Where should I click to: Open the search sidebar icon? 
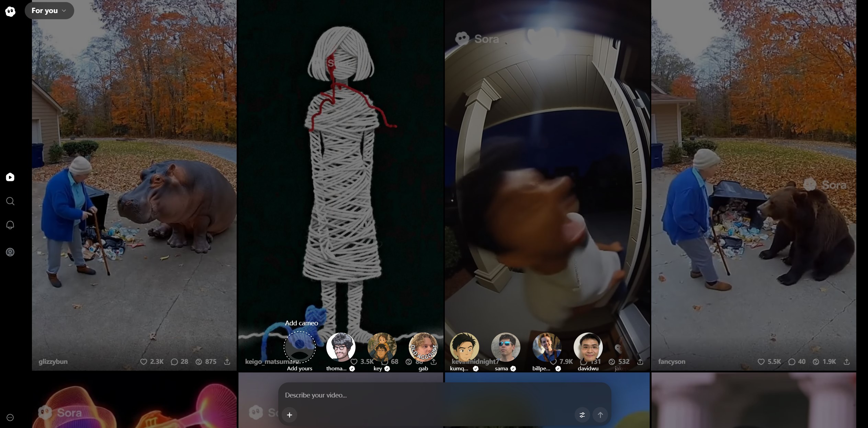coord(10,201)
